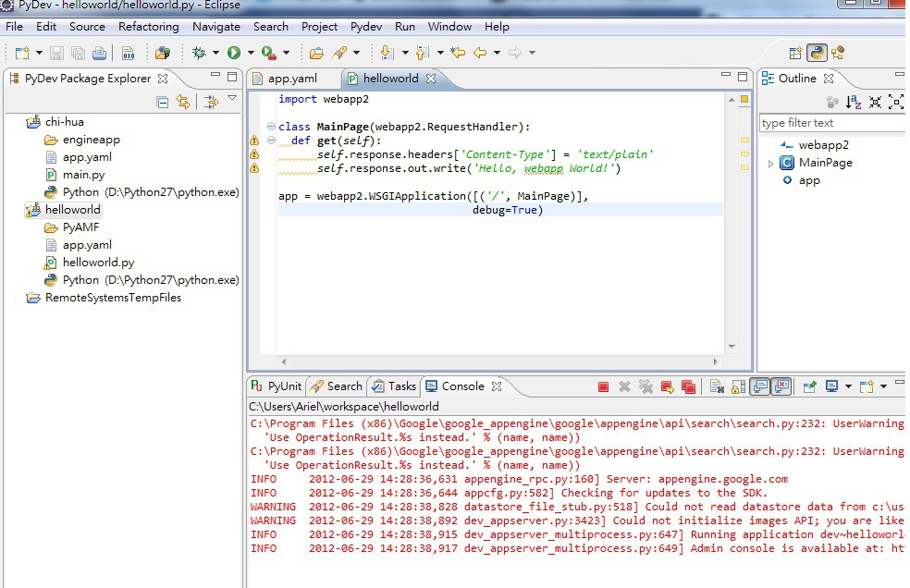Open the Run button dropdown arrow

tap(250, 53)
